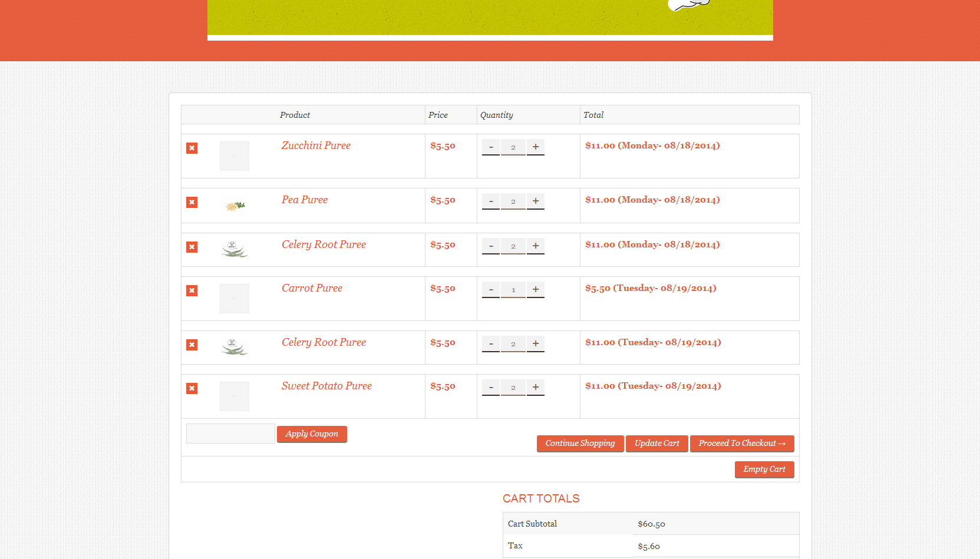Select the Sweet Potato Puree quantity field
Viewport: 980px width, 559px height.
pyautogui.click(x=513, y=388)
